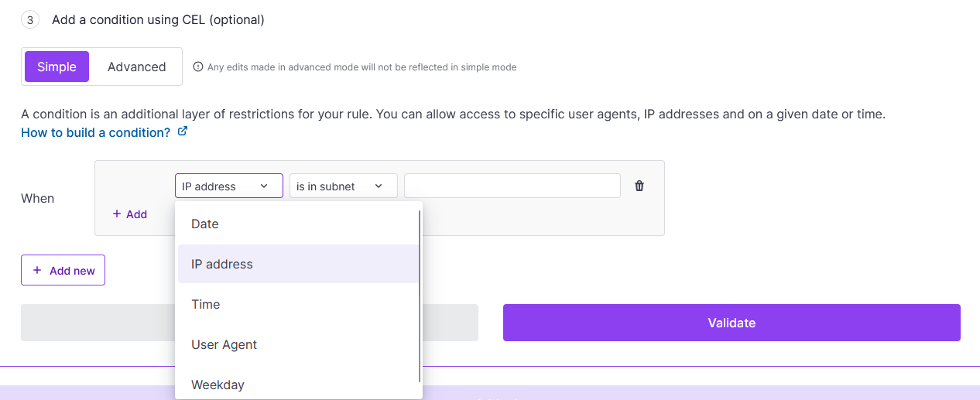Click the plus icon beside the Add link
This screenshot has height=400, width=980.
tap(117, 214)
